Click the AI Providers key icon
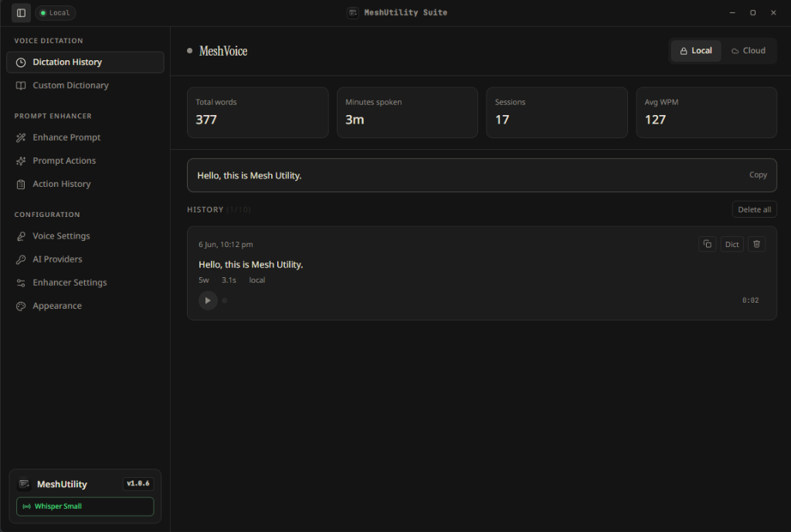791x532 pixels. (x=21, y=259)
